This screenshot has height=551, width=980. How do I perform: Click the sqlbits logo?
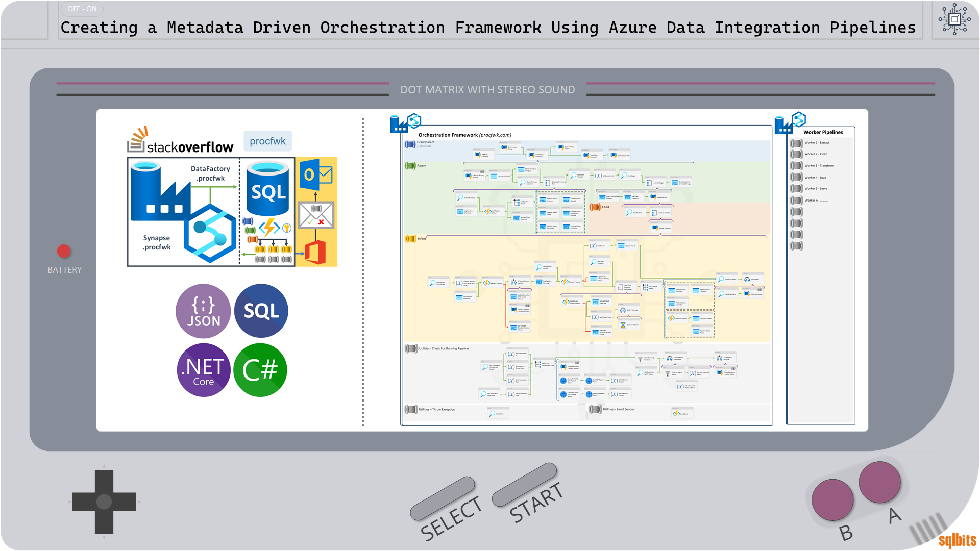(957, 540)
